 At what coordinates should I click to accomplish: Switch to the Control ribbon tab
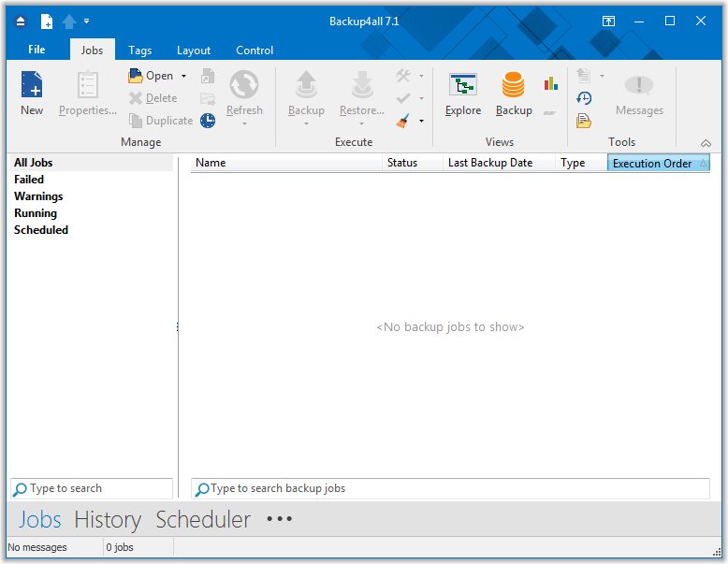pyautogui.click(x=255, y=51)
